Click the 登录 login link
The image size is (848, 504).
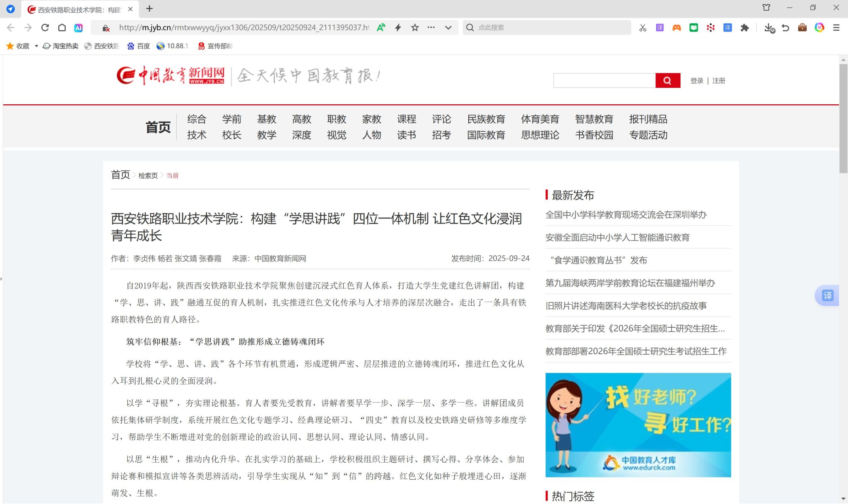[x=696, y=81]
